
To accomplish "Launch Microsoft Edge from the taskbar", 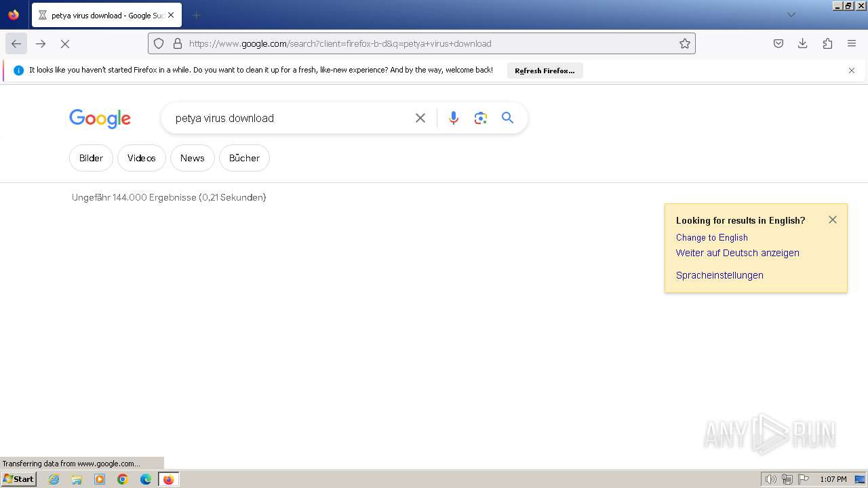I will [146, 479].
